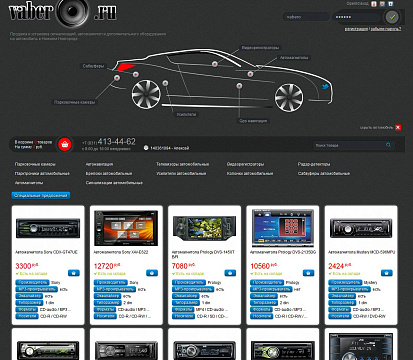
Task: Click the Twitter bird on the car
Action: (x=325, y=87)
